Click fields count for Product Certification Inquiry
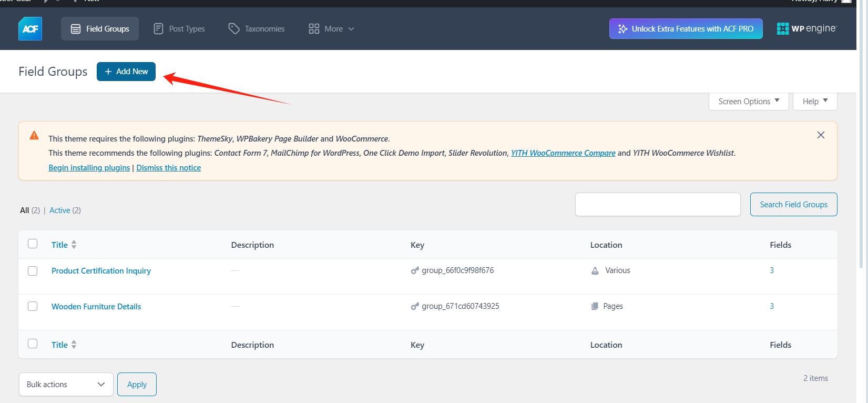868x403 pixels. tap(772, 270)
